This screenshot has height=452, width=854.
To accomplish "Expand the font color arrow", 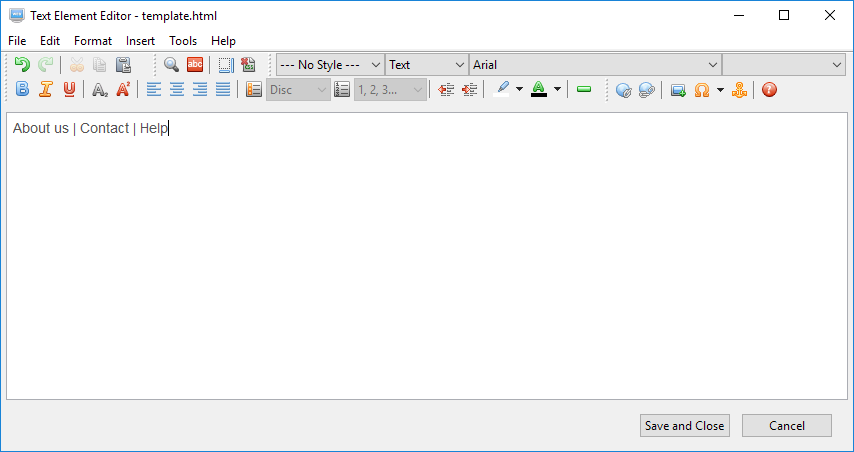I will click(x=557, y=90).
